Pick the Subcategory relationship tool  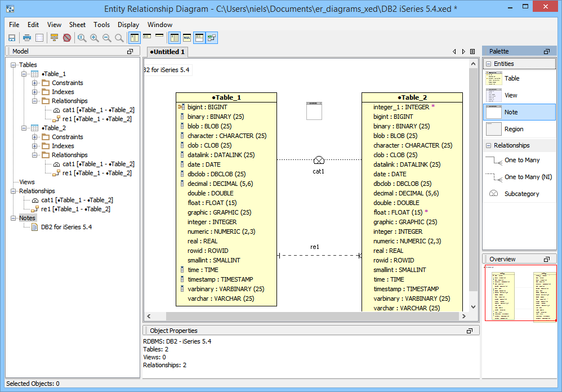tap(521, 194)
